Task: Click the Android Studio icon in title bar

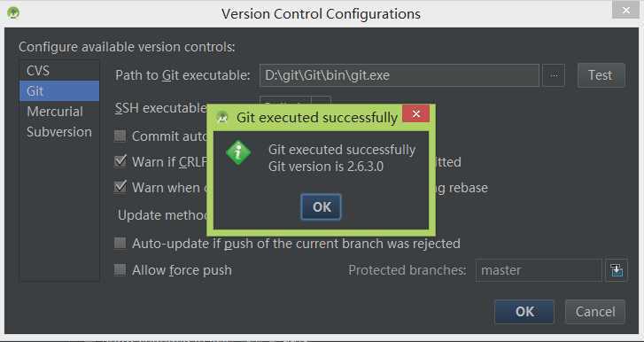Action: [13, 13]
